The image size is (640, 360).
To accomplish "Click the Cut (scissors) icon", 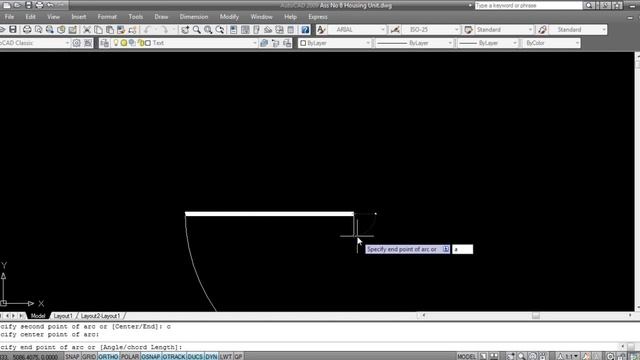I will (87, 29).
